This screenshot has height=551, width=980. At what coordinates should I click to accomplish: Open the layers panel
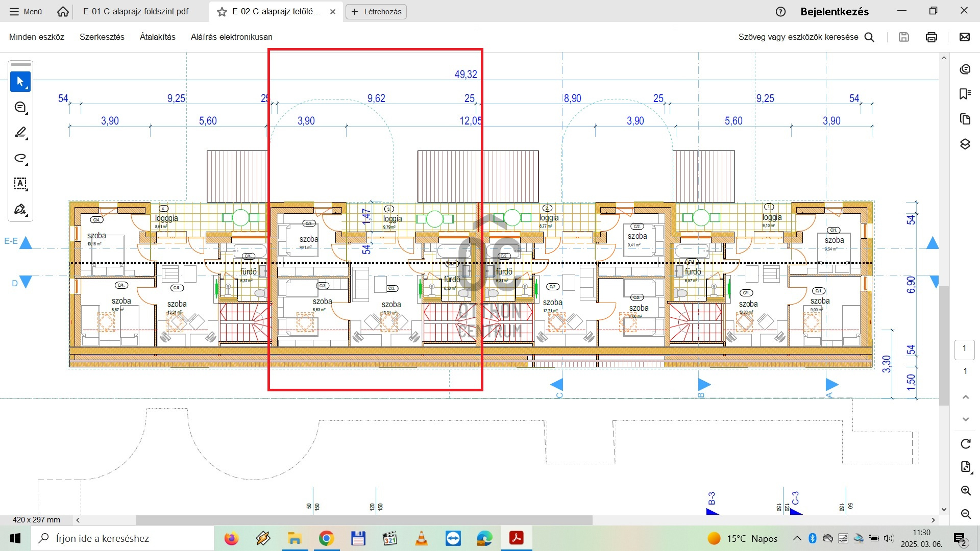965,144
